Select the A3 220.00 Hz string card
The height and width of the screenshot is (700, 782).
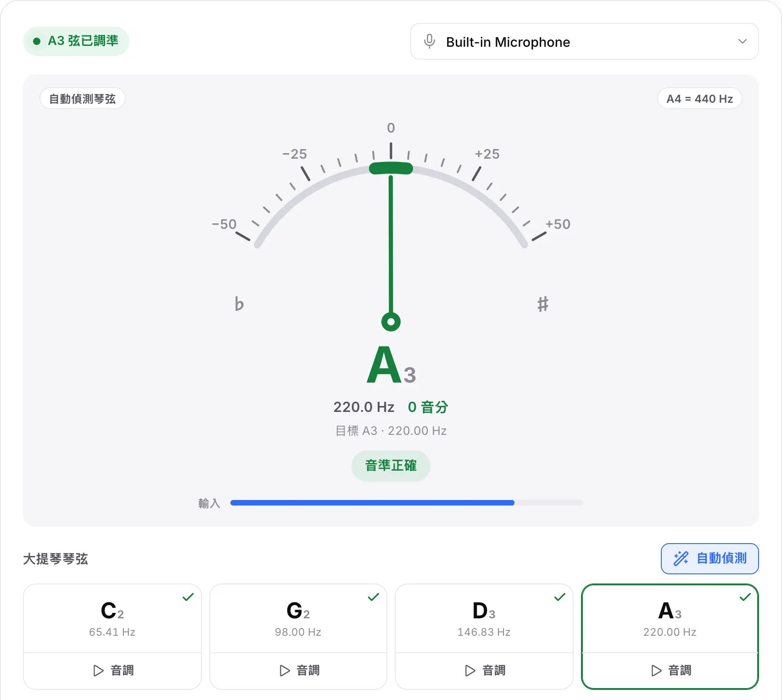tap(670, 619)
